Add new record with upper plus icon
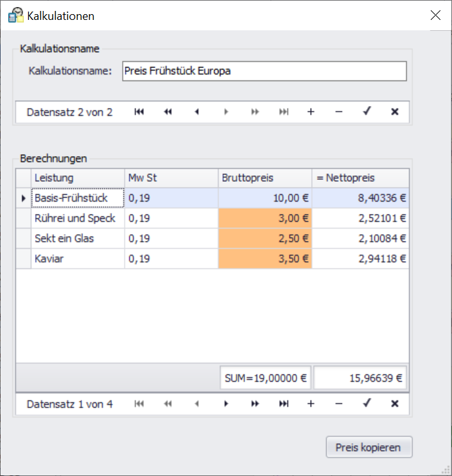 coord(311,112)
